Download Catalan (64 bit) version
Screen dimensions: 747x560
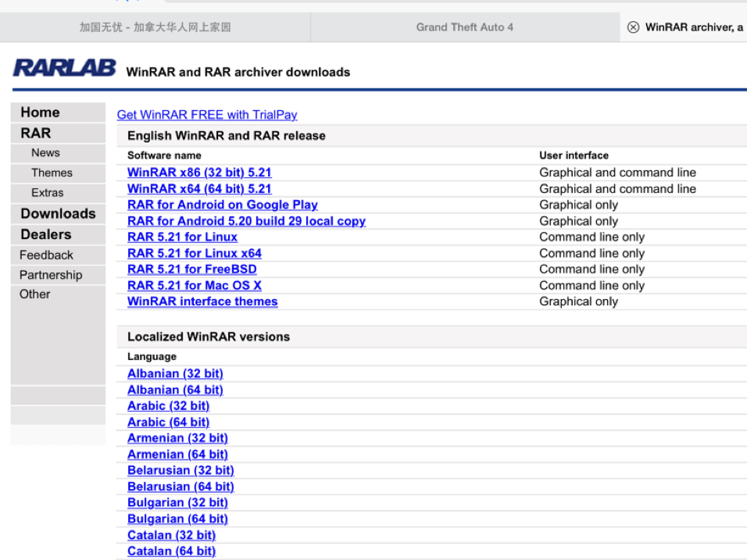pos(171,551)
